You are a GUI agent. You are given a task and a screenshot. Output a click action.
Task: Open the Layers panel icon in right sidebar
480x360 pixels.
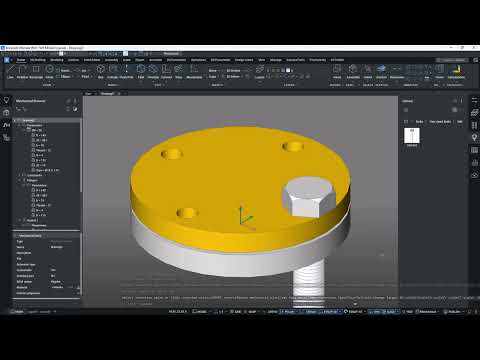pyautogui.click(x=474, y=113)
